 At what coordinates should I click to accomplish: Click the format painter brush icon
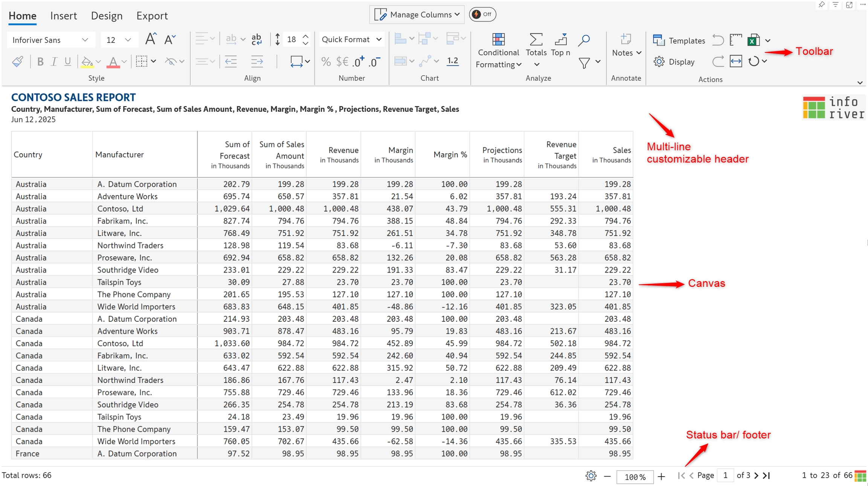tap(18, 61)
